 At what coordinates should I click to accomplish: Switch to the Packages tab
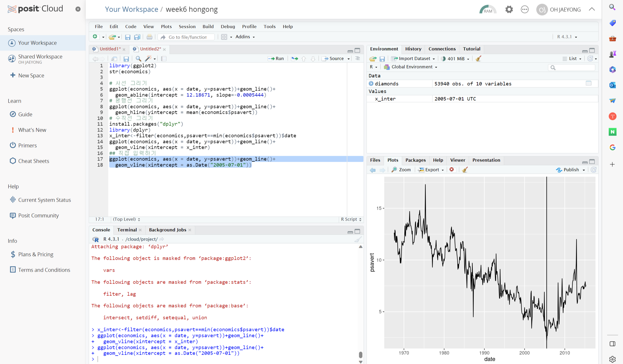[415, 160]
